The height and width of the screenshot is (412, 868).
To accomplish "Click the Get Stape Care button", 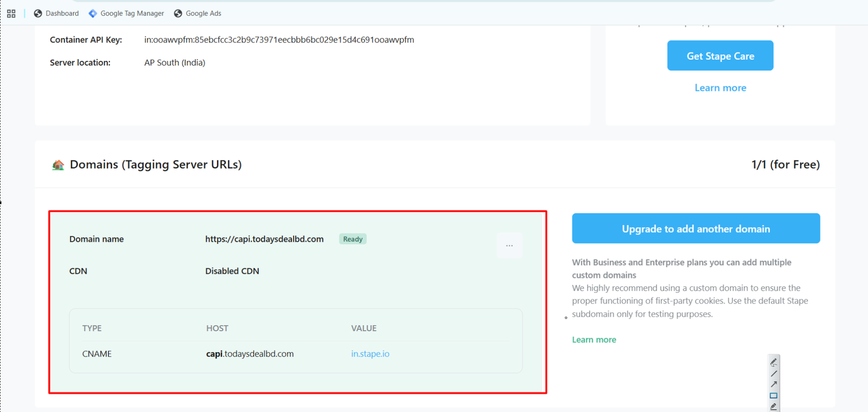I will point(720,56).
